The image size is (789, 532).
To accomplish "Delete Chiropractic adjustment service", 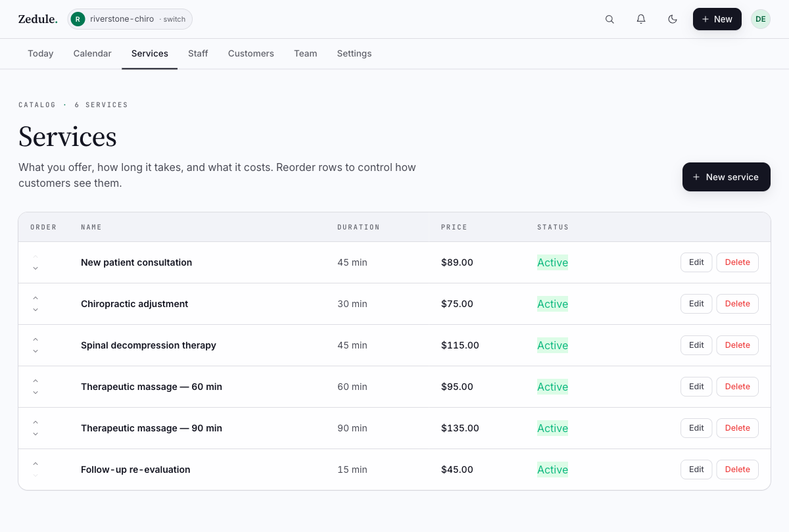I will (737, 304).
